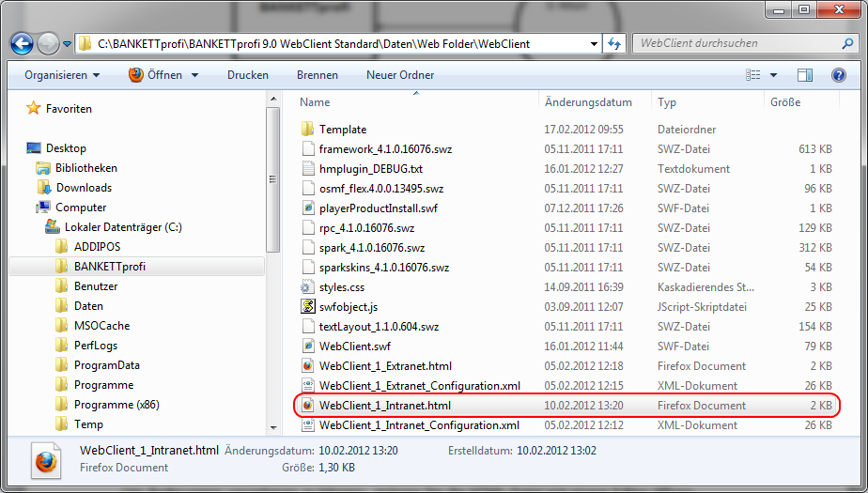868x493 pixels.
Task: Click the Drucken toolbar button
Action: [247, 75]
